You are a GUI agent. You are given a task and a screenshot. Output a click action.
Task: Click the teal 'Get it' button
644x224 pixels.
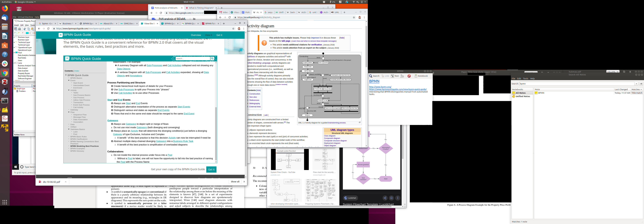click(x=211, y=169)
